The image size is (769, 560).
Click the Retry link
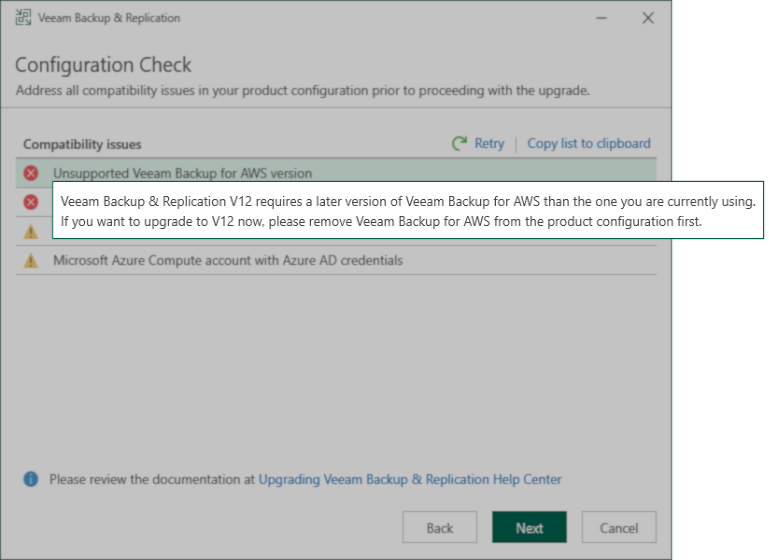click(x=489, y=144)
